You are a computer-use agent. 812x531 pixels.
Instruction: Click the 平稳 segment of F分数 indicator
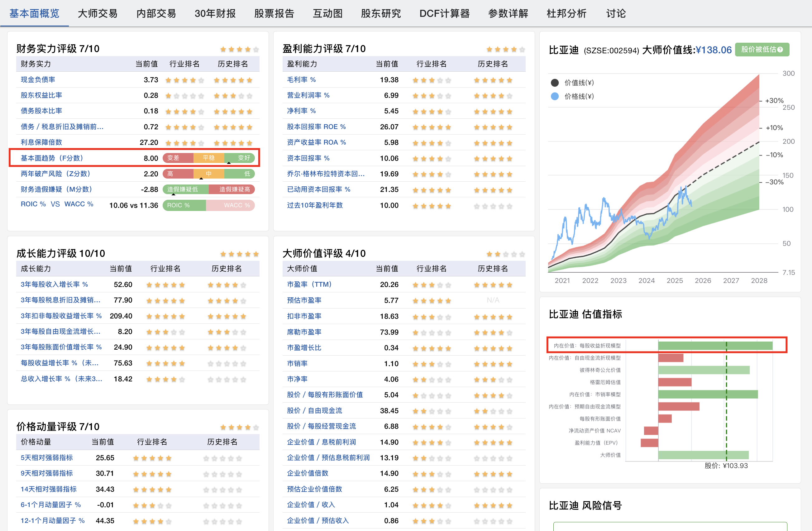click(x=209, y=158)
